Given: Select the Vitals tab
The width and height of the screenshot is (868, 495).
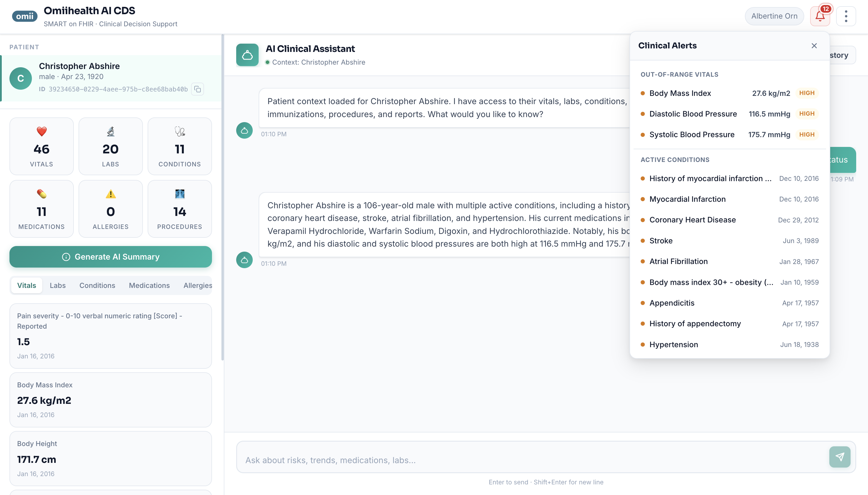Looking at the screenshot, I should point(27,285).
